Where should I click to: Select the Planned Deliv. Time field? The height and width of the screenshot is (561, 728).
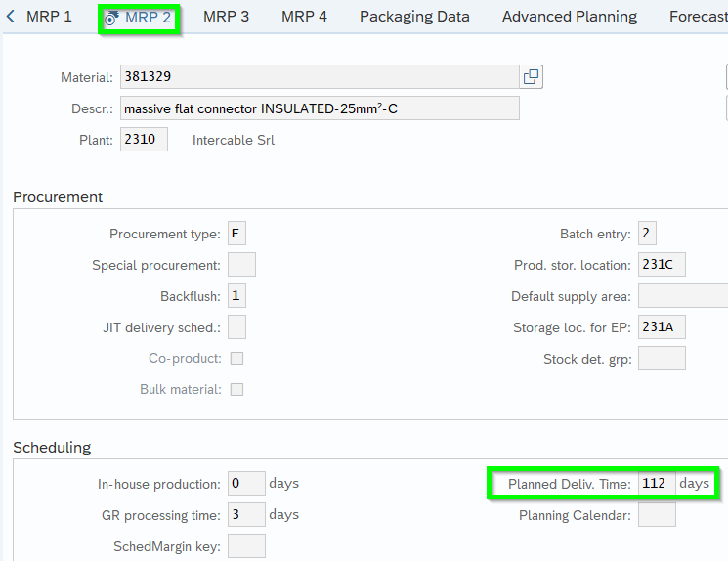656,484
